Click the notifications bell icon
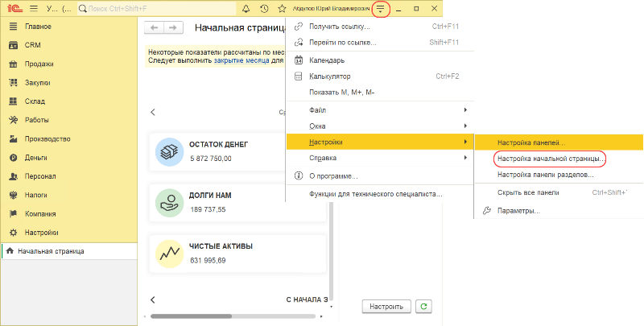The width and height of the screenshot is (644, 326). [246, 8]
